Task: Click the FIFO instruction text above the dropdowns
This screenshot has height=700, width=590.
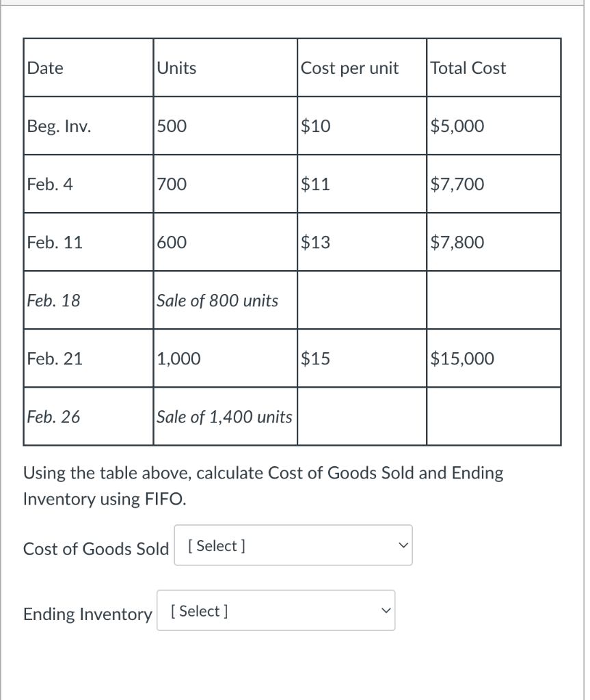Action: 263,485
